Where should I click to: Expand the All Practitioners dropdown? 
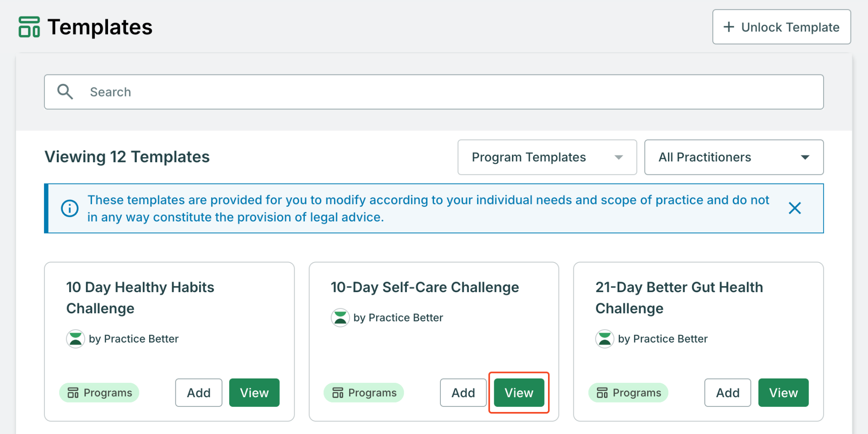pyautogui.click(x=734, y=158)
